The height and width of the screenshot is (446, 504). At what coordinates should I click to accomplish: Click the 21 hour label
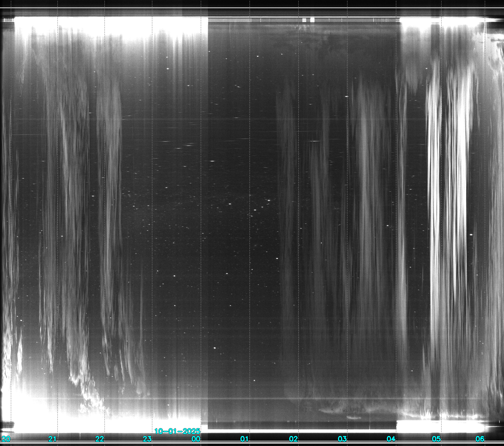point(52,439)
